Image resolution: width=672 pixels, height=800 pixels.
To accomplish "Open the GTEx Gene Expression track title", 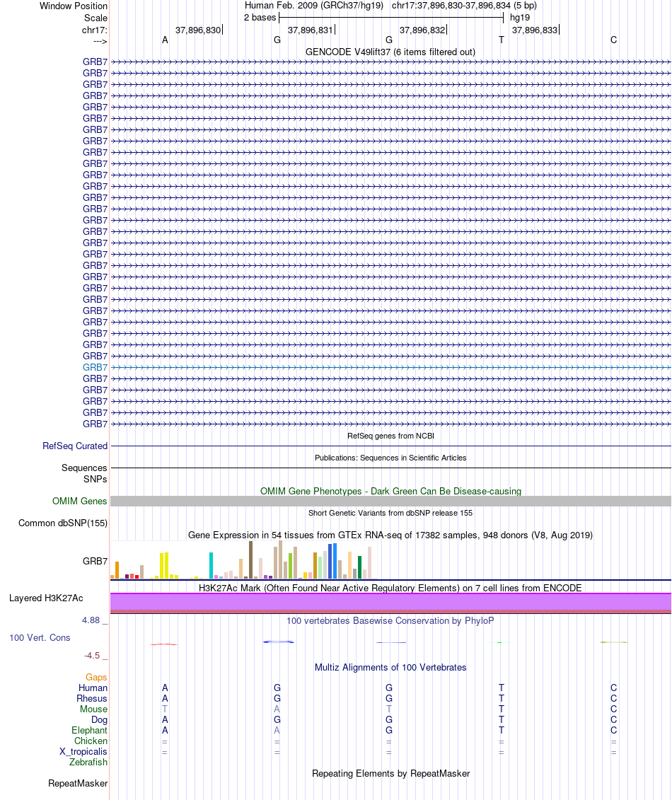I will [x=390, y=535].
